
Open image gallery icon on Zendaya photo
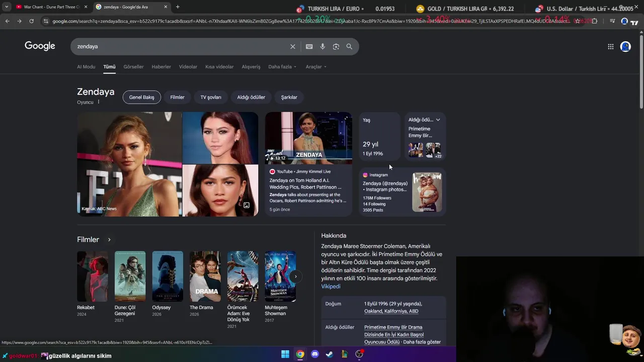tap(247, 205)
